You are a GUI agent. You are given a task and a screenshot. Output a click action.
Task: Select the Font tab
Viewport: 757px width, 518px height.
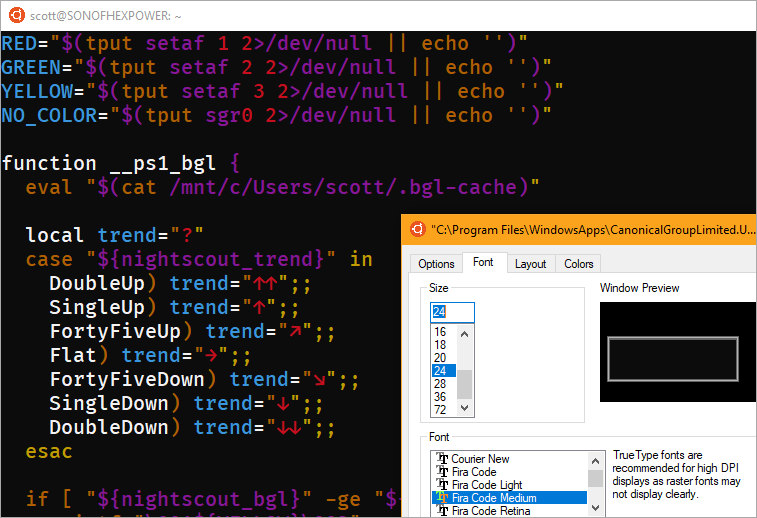[x=483, y=263]
